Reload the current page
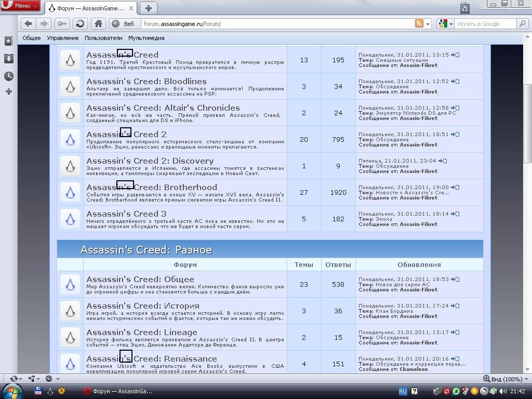Screen dimensions: 532x399 80,24
